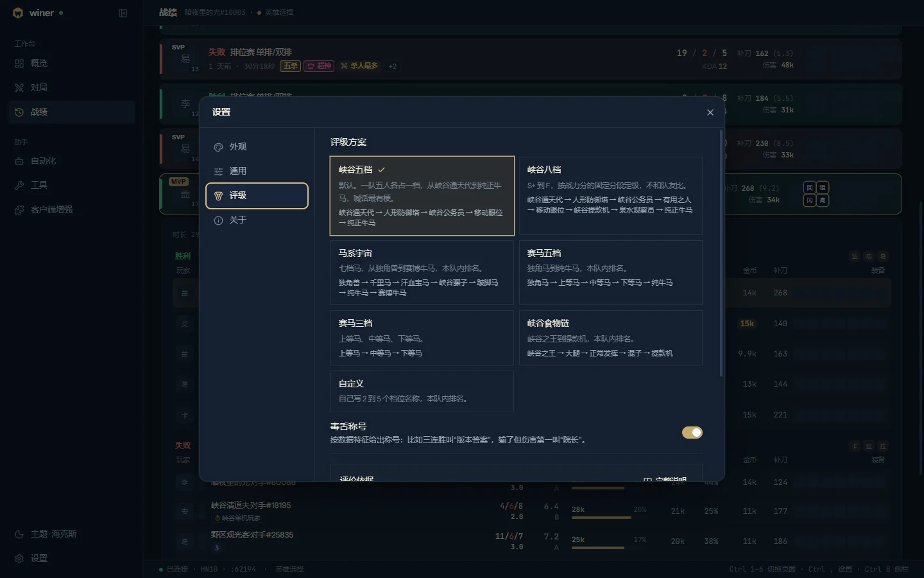Click the 15k gold value highlighted in yellow
Viewport: 924px width, 578px height.
pyautogui.click(x=747, y=324)
